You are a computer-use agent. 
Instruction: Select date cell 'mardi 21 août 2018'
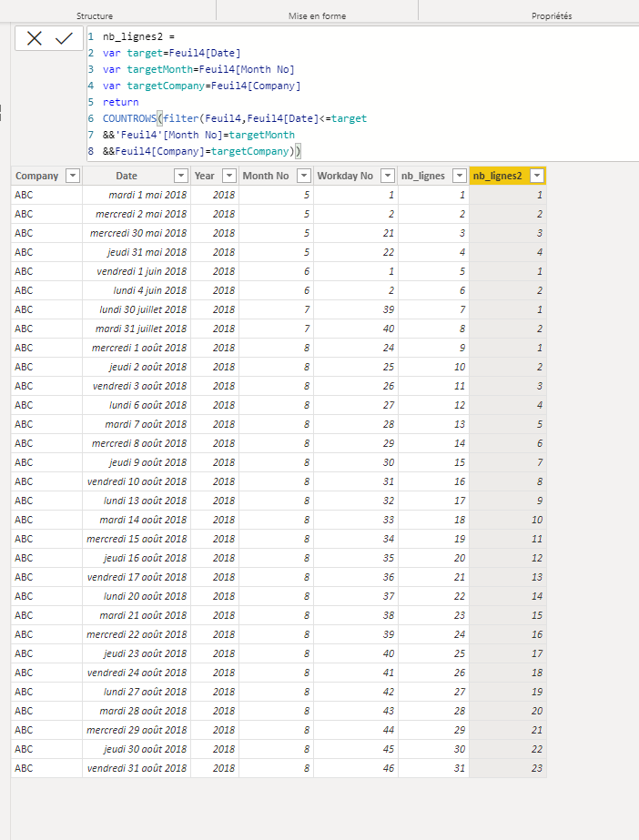(137, 615)
